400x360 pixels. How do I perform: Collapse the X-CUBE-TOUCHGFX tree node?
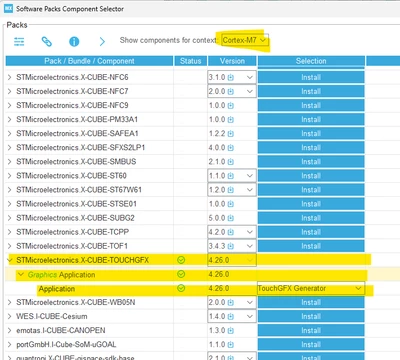click(x=10, y=260)
